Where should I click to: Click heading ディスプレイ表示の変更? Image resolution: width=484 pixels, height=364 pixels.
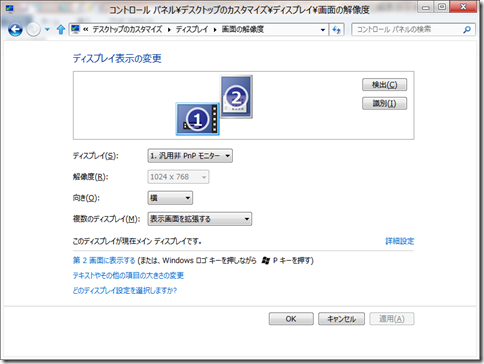pyautogui.click(x=117, y=59)
